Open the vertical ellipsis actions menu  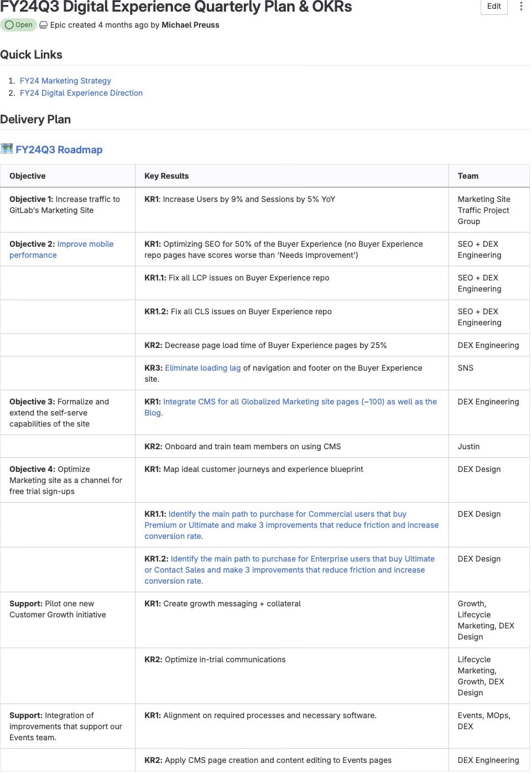tap(521, 7)
